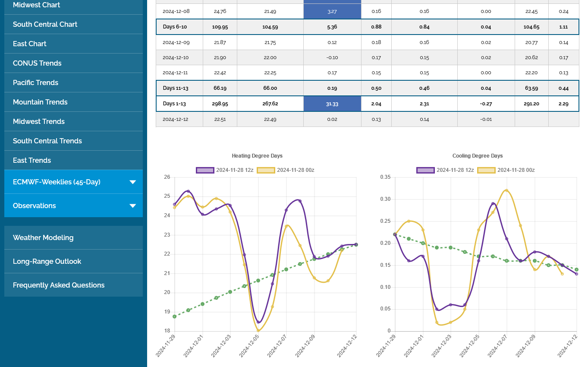Select the Days 6-10 summary row label
The width and height of the screenshot is (588, 367).
click(175, 27)
